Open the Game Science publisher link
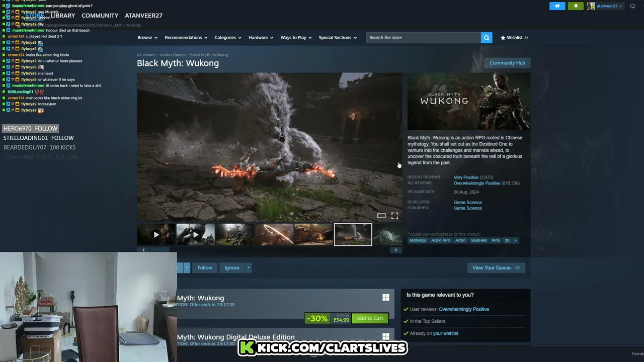Viewport: 644px width, 362px height. click(467, 208)
